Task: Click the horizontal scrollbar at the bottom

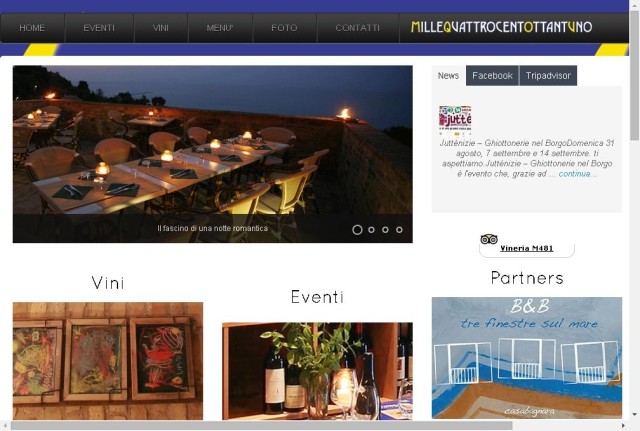Action: point(261,426)
